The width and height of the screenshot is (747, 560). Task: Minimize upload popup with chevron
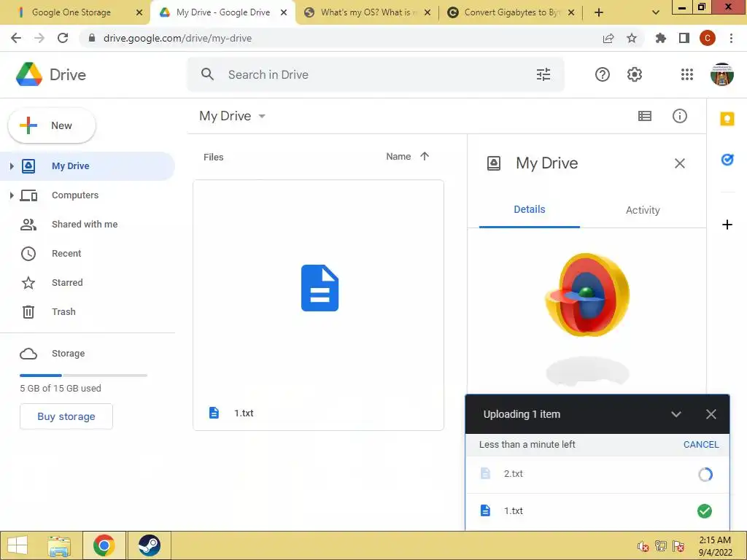click(x=676, y=414)
